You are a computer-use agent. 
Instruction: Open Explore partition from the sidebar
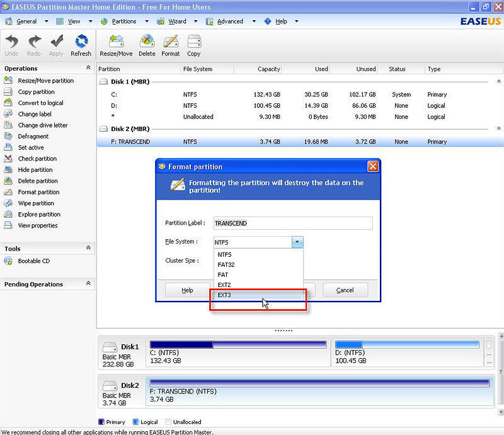pos(33,214)
